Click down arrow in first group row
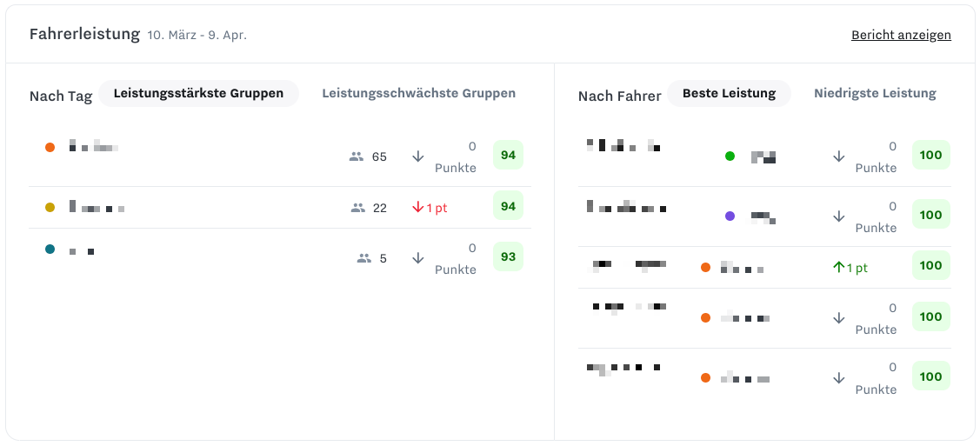980x446 pixels. (x=418, y=156)
